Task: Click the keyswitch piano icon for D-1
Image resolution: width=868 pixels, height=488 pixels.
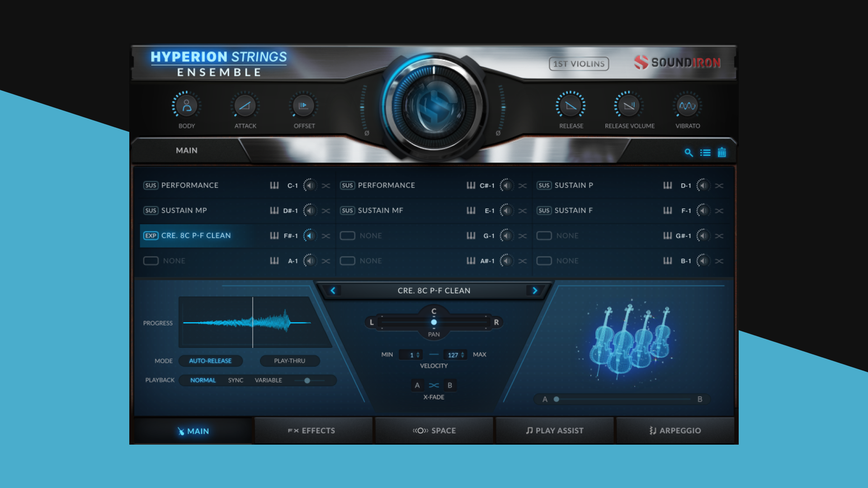Action: [x=668, y=185]
